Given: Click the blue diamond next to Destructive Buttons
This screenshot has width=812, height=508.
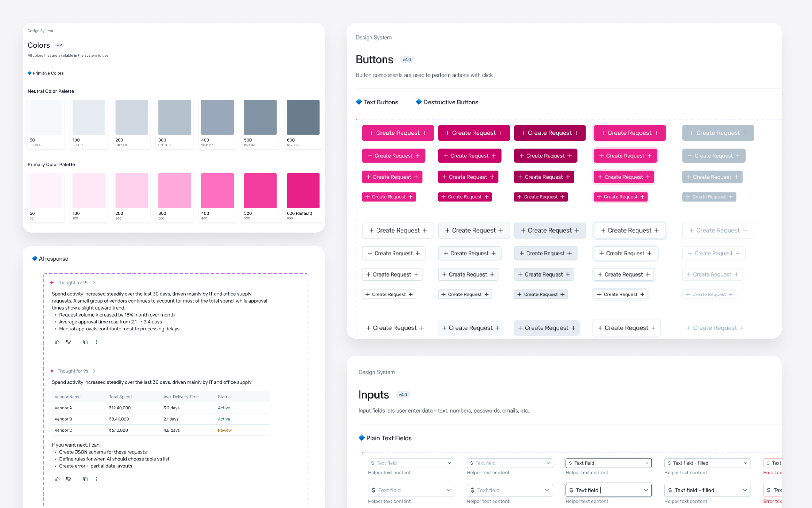Looking at the screenshot, I should click(419, 102).
